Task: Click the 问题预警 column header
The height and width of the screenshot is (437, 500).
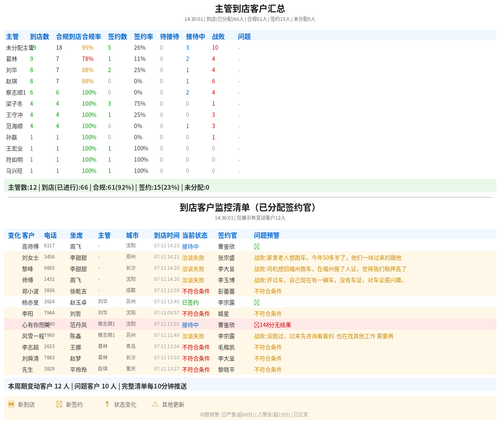Action: point(267,235)
